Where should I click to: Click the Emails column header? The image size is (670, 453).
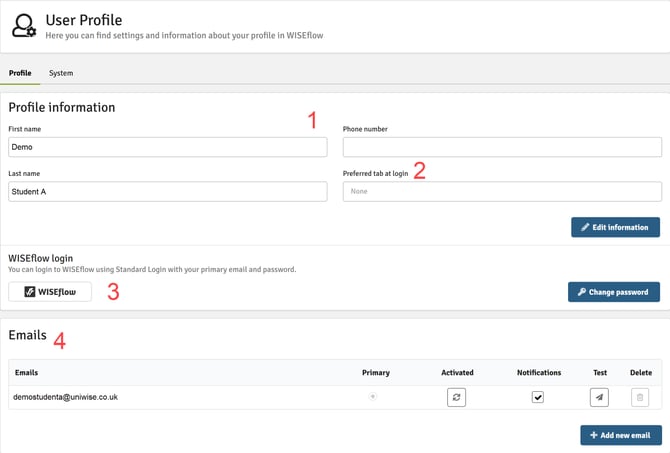tap(26, 373)
